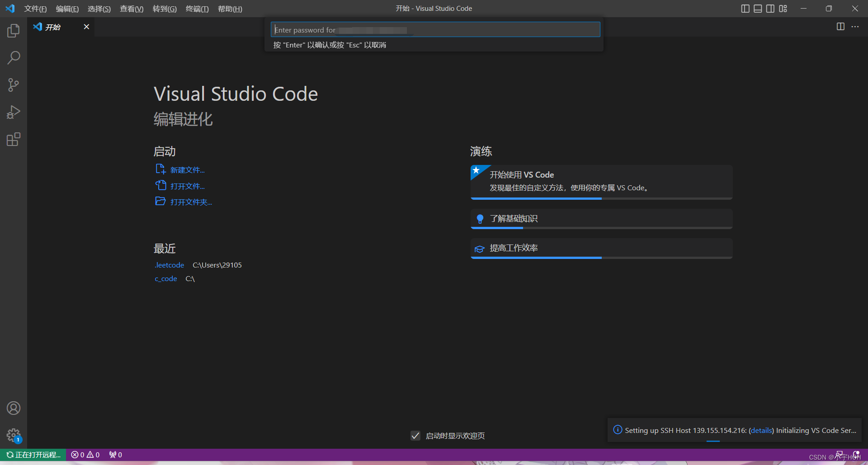Click the info icon in SSH notification
Image resolution: width=868 pixels, height=465 pixels.
(x=618, y=430)
